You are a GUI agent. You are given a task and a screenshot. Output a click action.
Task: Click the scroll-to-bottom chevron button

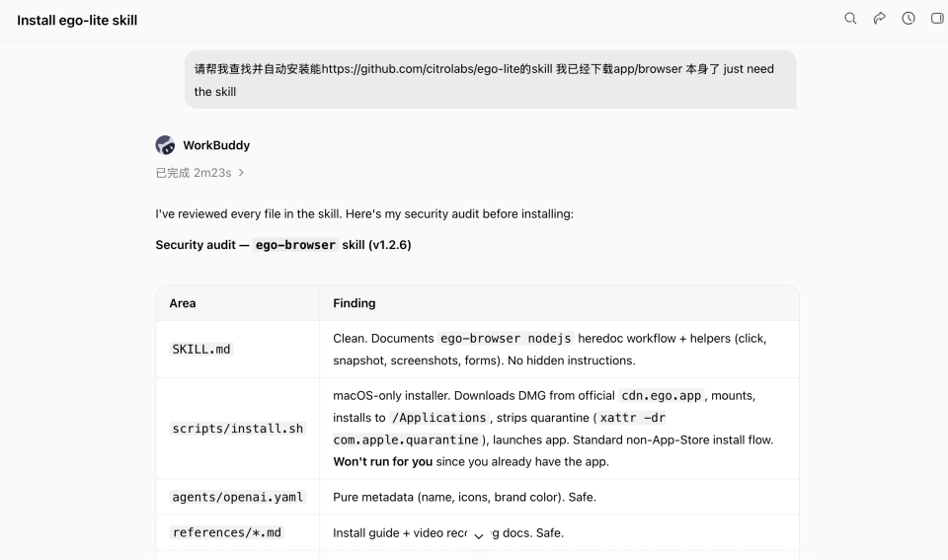(x=478, y=536)
